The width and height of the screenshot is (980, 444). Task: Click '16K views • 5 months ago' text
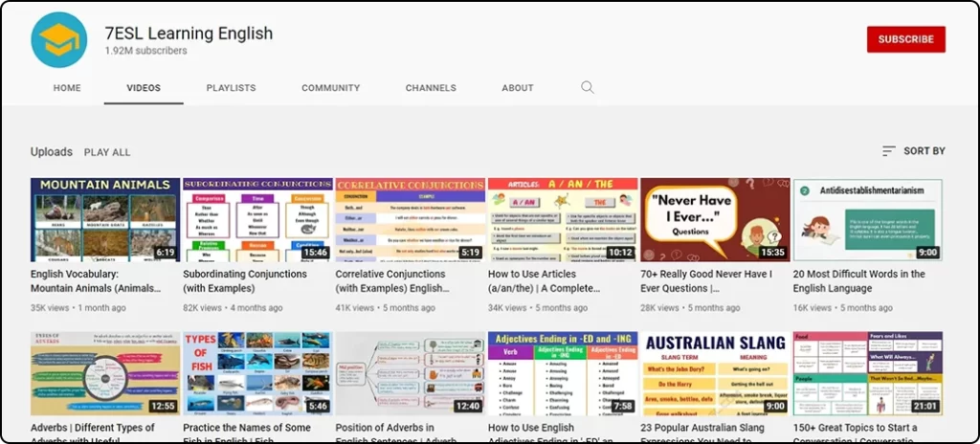842,308
